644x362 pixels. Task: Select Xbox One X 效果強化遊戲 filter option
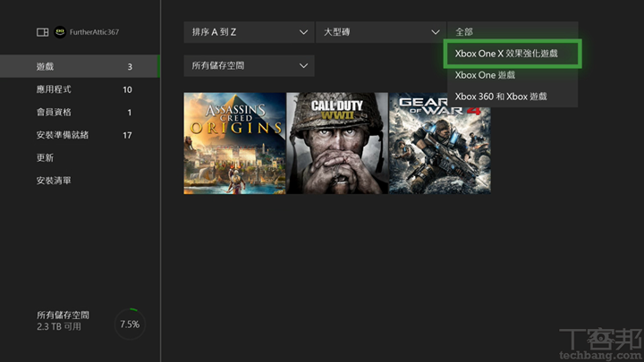tap(513, 54)
